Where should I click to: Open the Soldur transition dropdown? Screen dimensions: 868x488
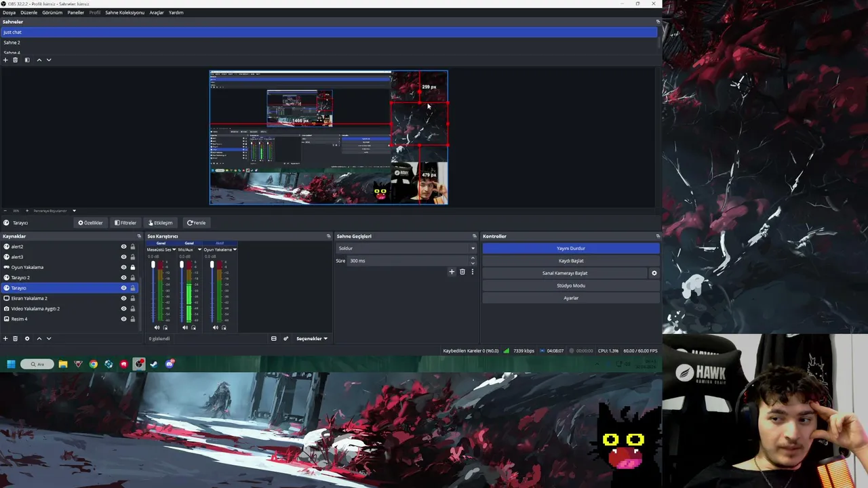[x=407, y=248]
